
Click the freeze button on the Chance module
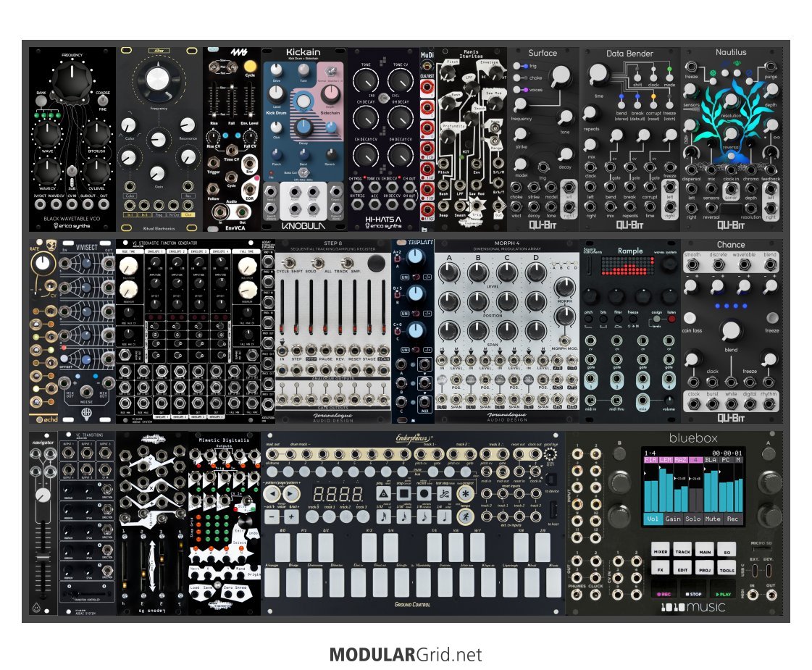pos(772,317)
